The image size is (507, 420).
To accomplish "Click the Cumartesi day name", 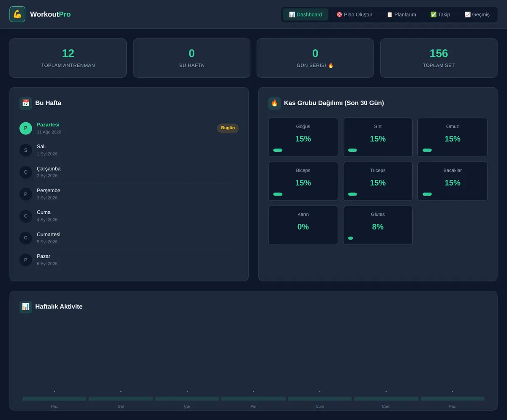I will coord(49,235).
